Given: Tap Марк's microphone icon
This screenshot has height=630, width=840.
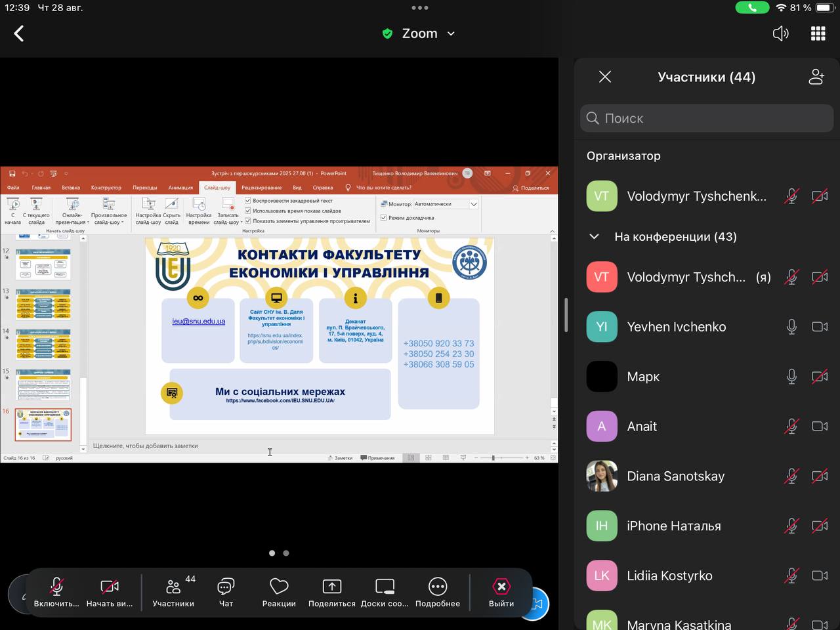Looking at the screenshot, I should tap(792, 377).
